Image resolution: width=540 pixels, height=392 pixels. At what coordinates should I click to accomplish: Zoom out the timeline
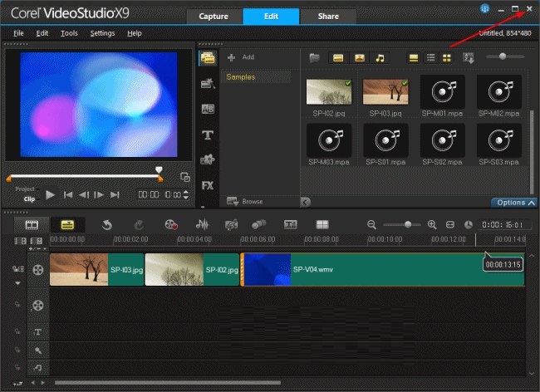[x=371, y=225]
